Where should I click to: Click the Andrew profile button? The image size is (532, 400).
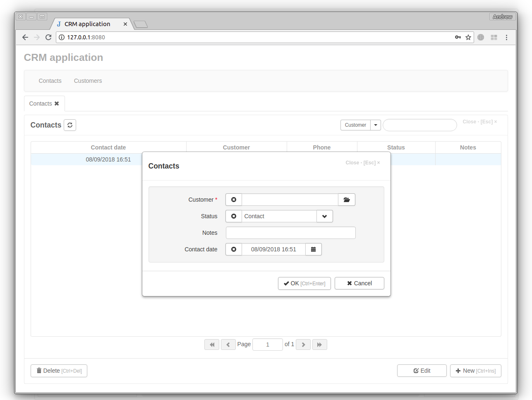point(503,17)
